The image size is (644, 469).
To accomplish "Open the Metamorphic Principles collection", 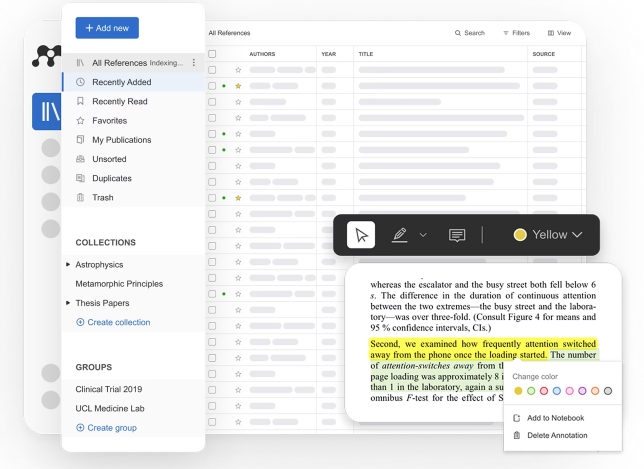I will click(x=119, y=283).
